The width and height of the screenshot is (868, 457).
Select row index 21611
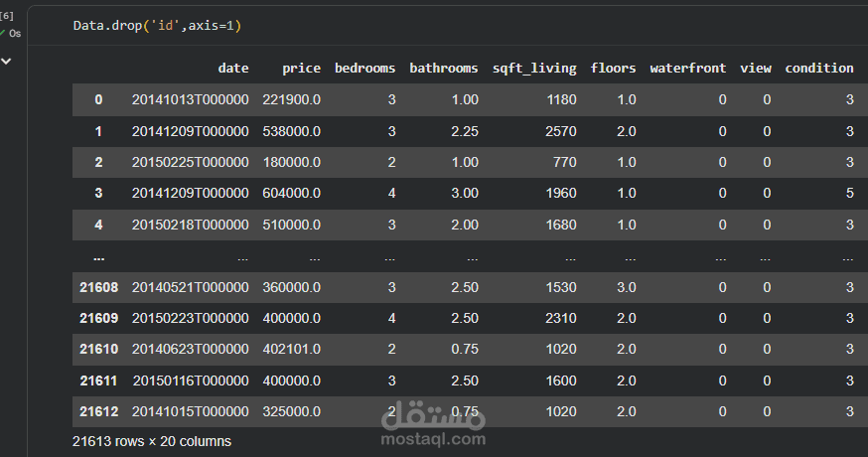click(x=98, y=381)
